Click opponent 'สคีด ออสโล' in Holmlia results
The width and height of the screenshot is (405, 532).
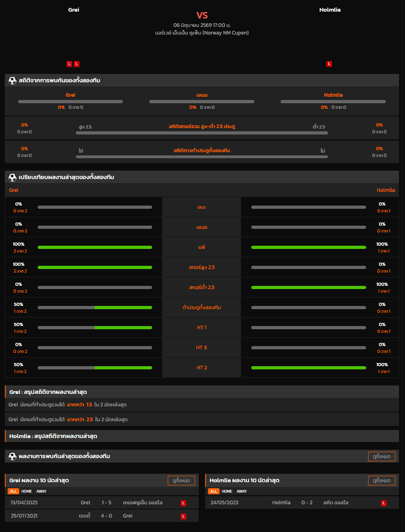[336, 503]
